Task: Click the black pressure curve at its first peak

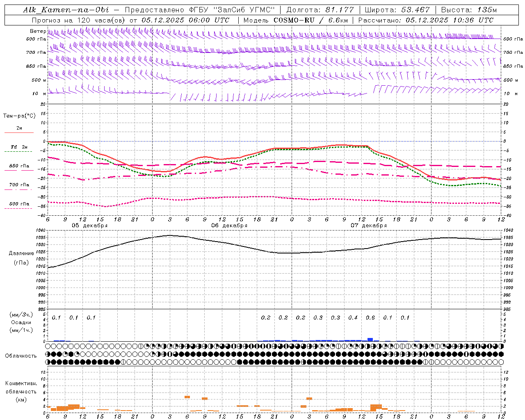Action: (170, 235)
